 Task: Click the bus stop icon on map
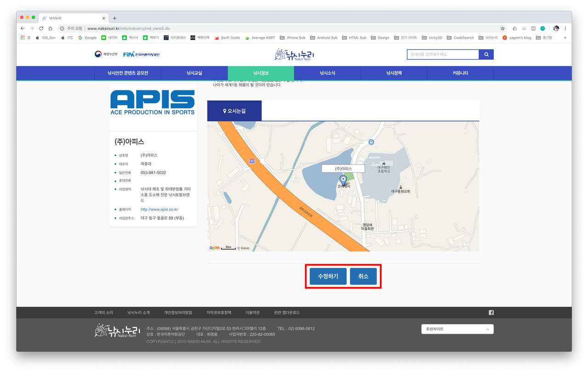pyautogui.click(x=371, y=142)
